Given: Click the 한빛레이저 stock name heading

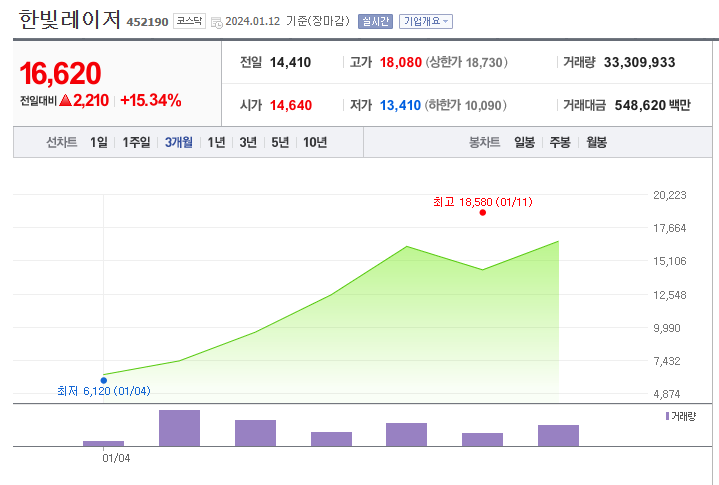Looking at the screenshot, I should tap(69, 20).
